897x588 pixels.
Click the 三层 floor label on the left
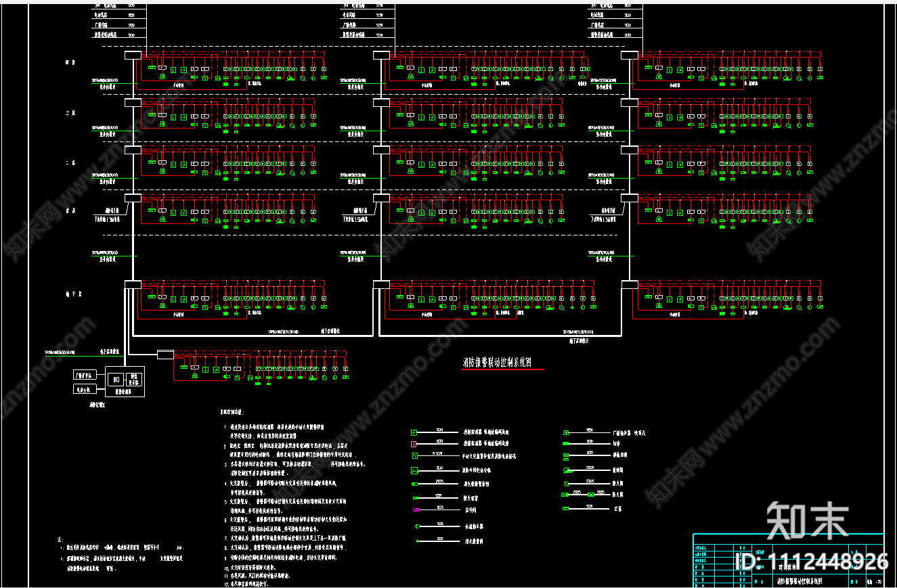pyautogui.click(x=70, y=111)
